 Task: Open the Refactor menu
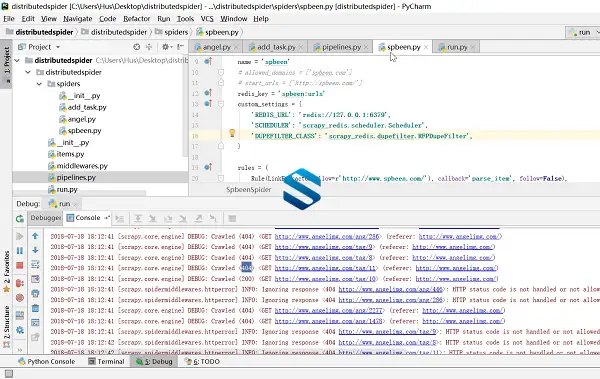[x=137, y=19]
